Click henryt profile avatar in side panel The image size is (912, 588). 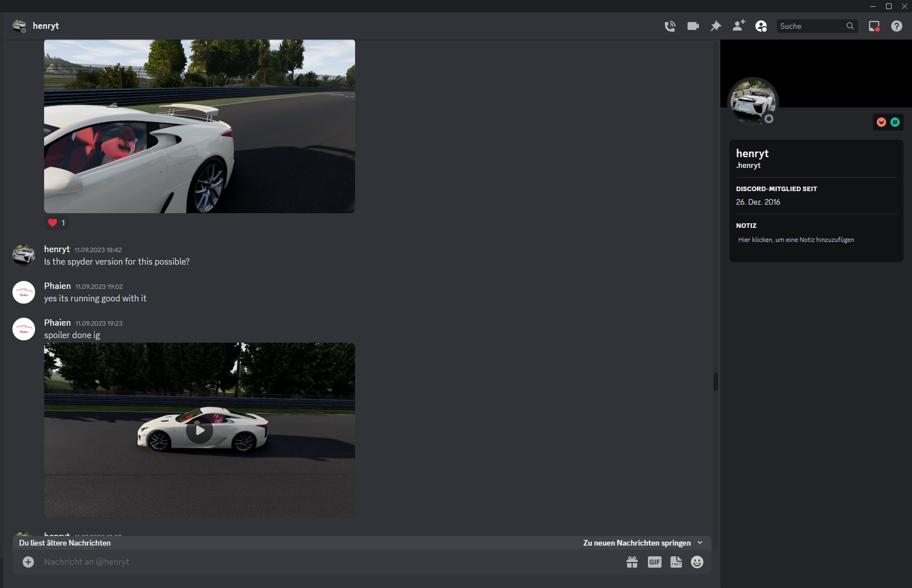coord(753,102)
